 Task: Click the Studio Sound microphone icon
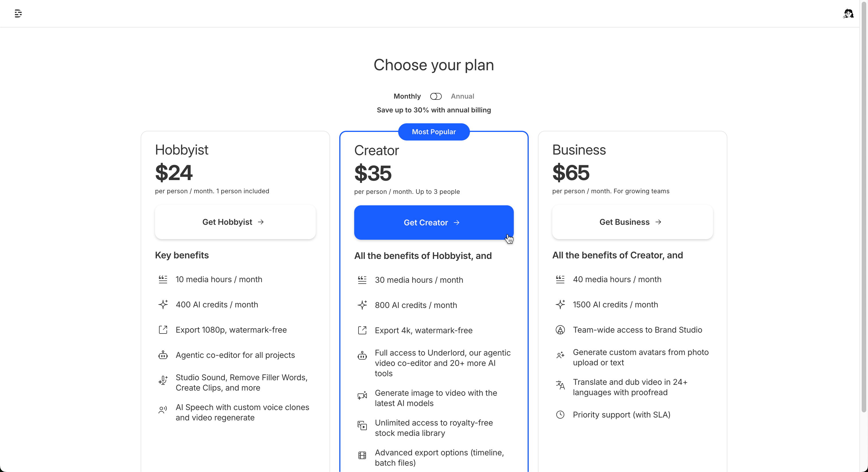pos(163,381)
